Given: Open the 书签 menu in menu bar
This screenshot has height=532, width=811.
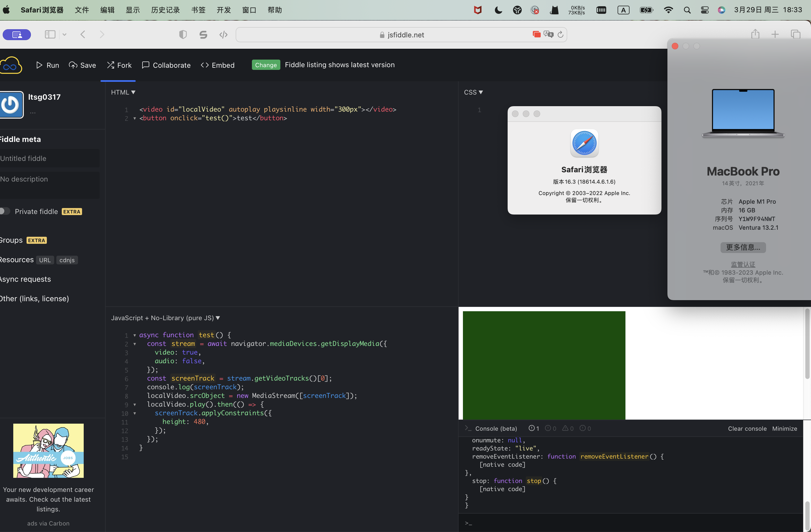Looking at the screenshot, I should coord(198,10).
